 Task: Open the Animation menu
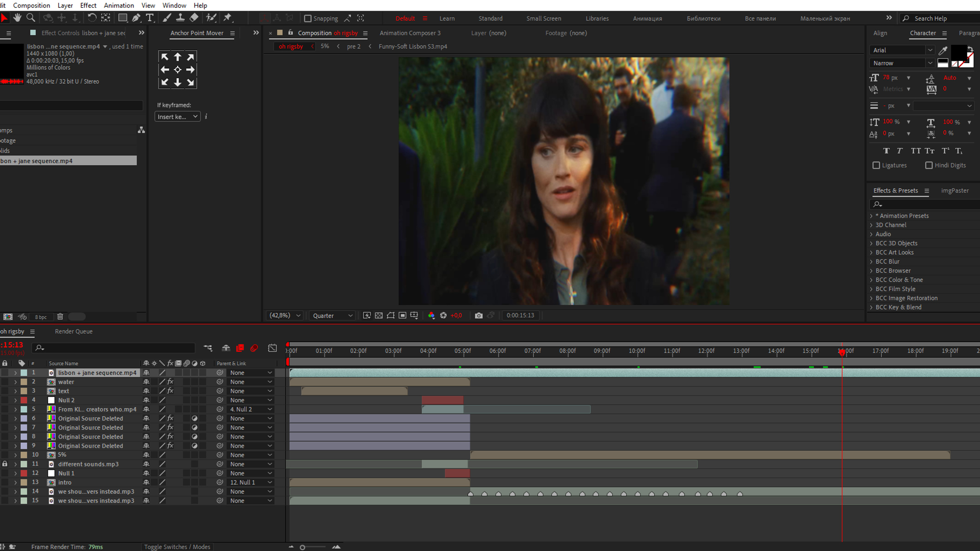pos(119,5)
